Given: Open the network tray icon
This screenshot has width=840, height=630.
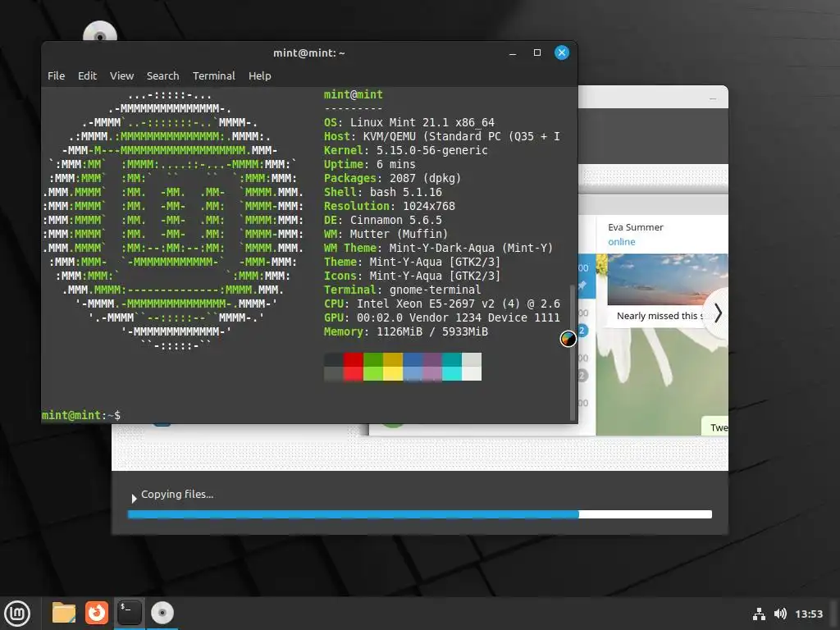Looking at the screenshot, I should tap(759, 614).
